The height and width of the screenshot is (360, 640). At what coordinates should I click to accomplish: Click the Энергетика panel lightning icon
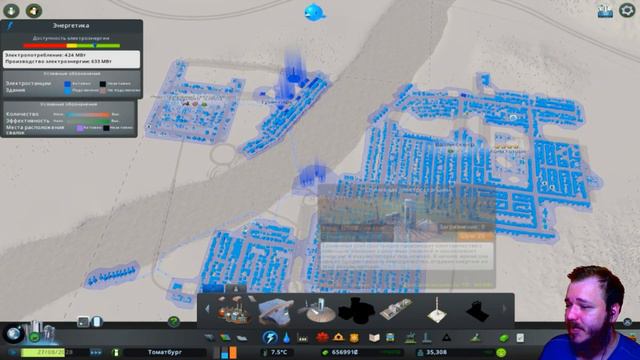pos(10,26)
